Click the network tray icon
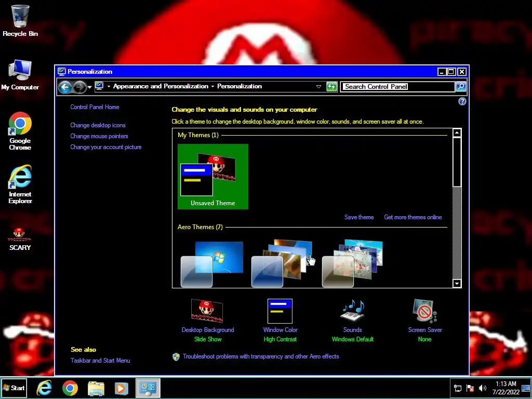Image resolution: width=532 pixels, height=399 pixels. (x=457, y=388)
